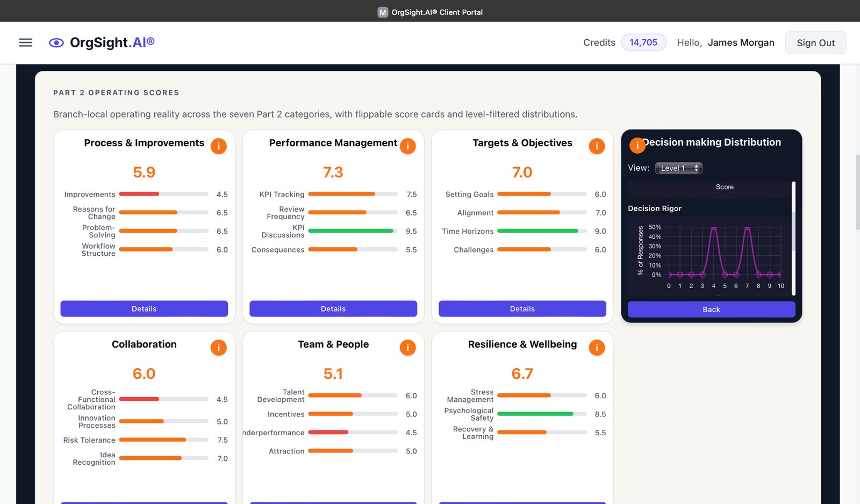Open info for Targets & Objectives card
Viewport: 860px width, 504px height.
(597, 146)
